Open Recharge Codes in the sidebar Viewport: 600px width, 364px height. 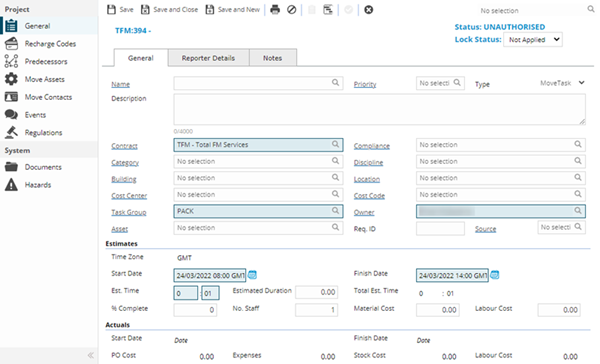coord(50,44)
